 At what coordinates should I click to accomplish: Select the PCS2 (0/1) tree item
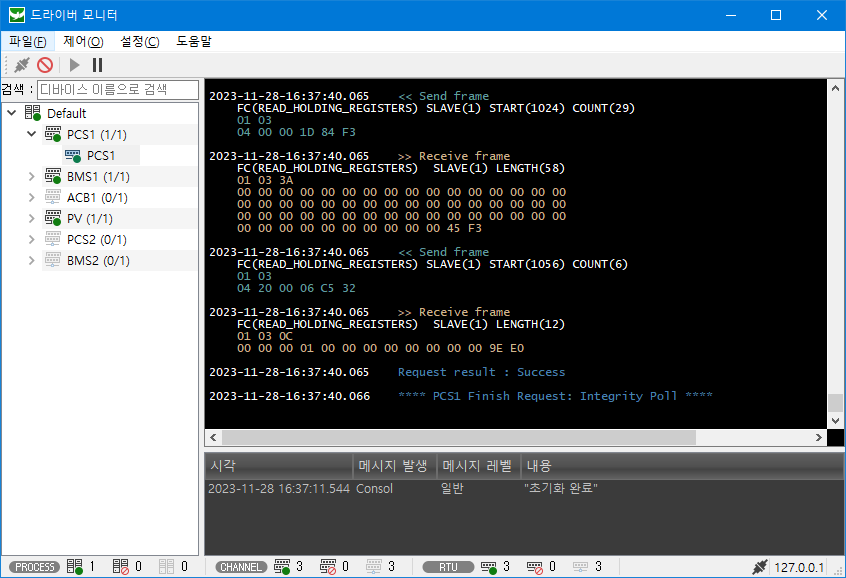(x=97, y=240)
